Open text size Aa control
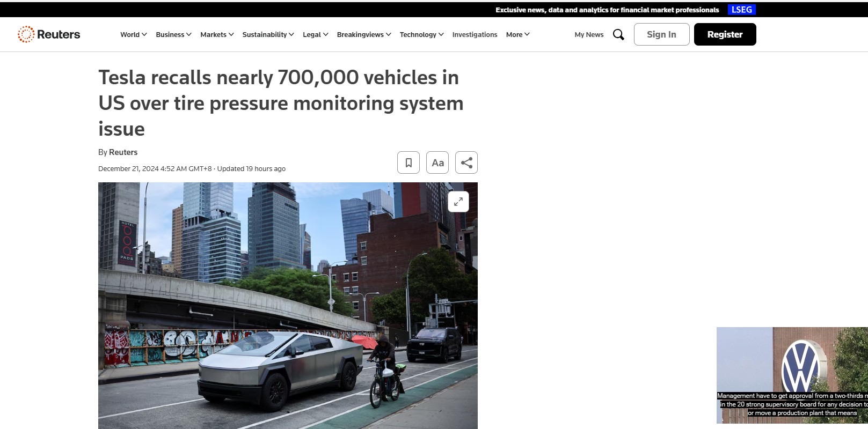868x429 pixels. (x=437, y=162)
